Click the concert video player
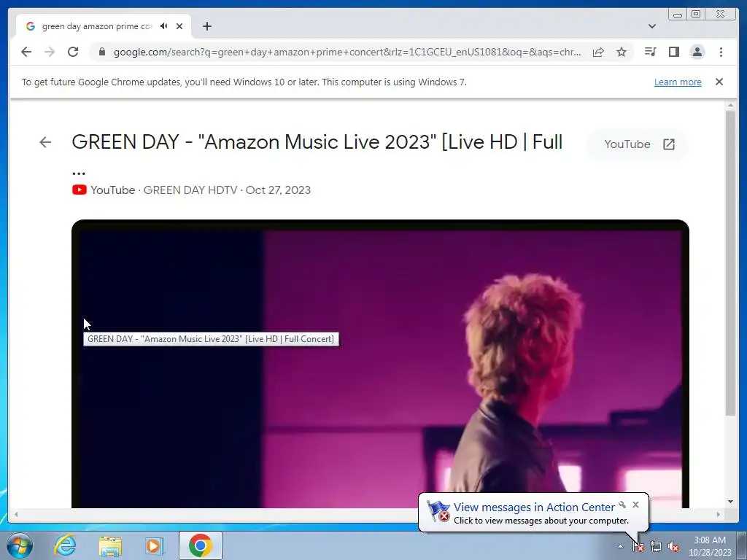Image resolution: width=747 pixels, height=560 pixels. point(380,365)
